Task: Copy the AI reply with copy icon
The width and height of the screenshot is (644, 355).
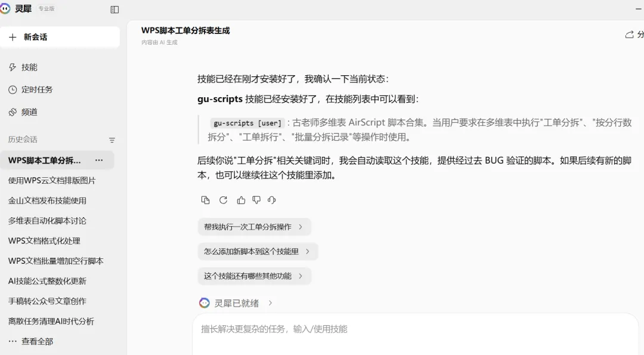Action: (x=205, y=200)
